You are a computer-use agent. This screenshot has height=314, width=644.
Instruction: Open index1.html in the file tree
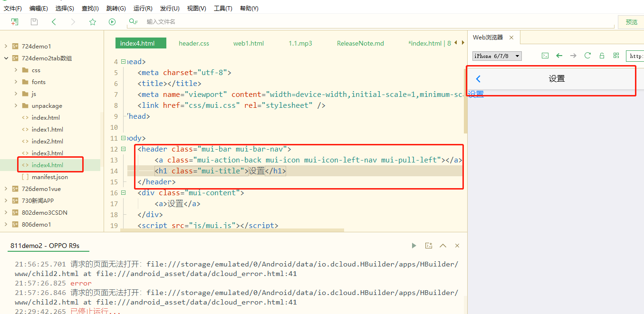pyautogui.click(x=48, y=129)
